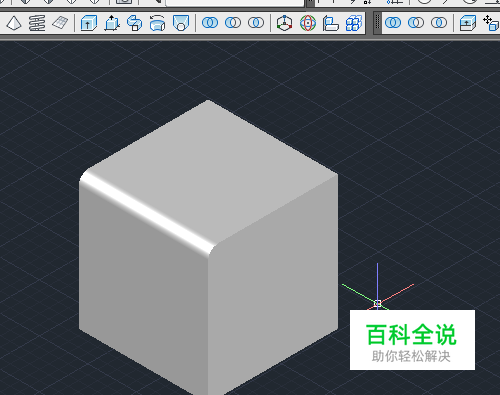
Task: Click the Extrude tool icon
Action: tap(89, 23)
